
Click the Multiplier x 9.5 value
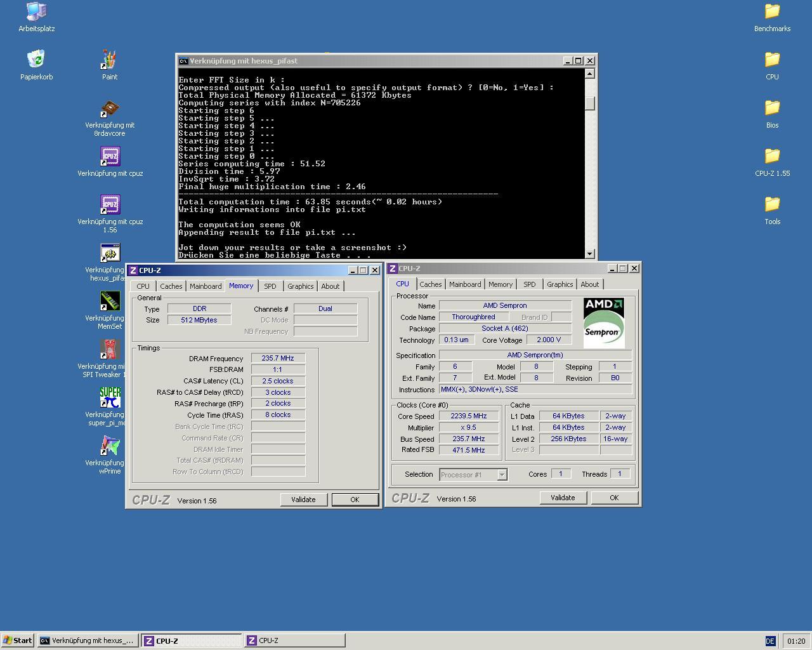[468, 427]
